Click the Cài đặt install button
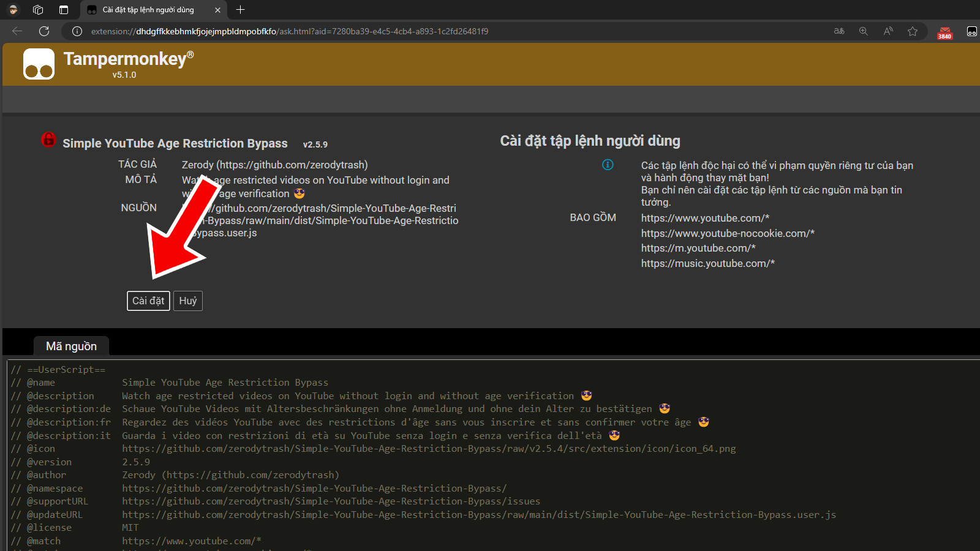Image resolution: width=980 pixels, height=551 pixels. (x=148, y=301)
